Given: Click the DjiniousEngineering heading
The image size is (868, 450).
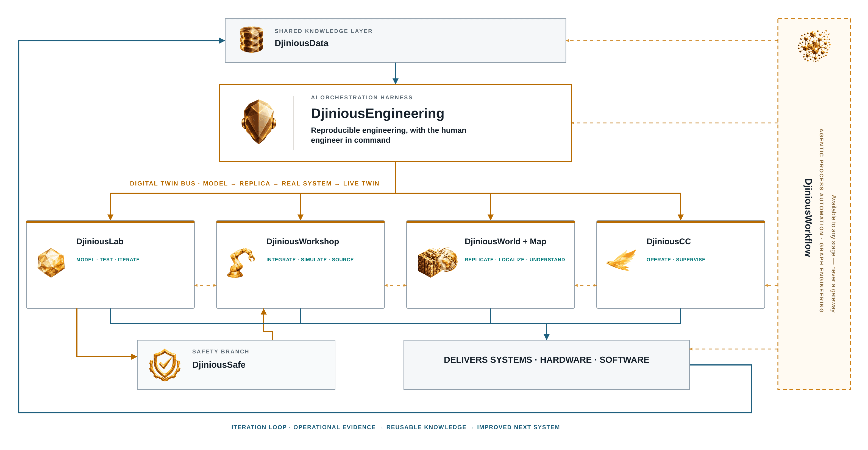Looking at the screenshot, I should tap(377, 113).
